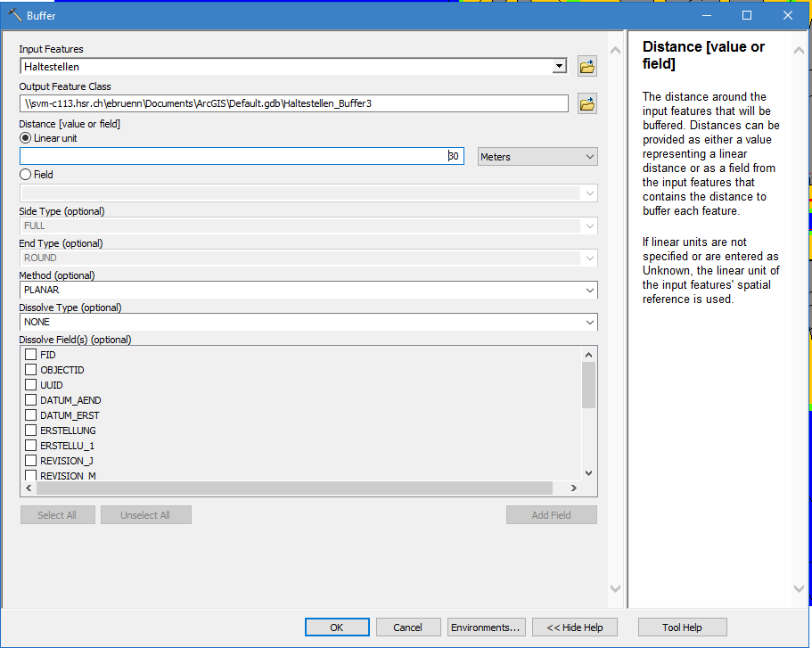Hide the help panel
The width and height of the screenshot is (812, 648).
tap(574, 627)
